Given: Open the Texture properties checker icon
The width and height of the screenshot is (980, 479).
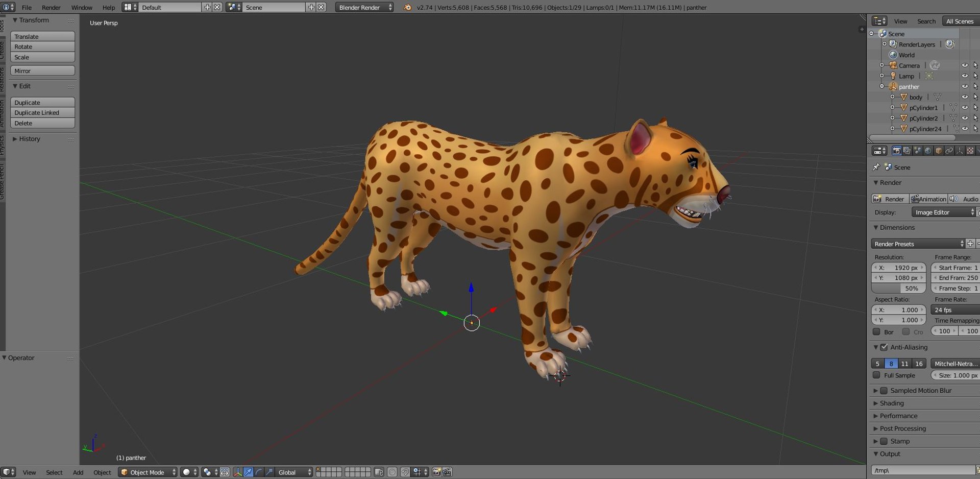Looking at the screenshot, I should (x=970, y=151).
